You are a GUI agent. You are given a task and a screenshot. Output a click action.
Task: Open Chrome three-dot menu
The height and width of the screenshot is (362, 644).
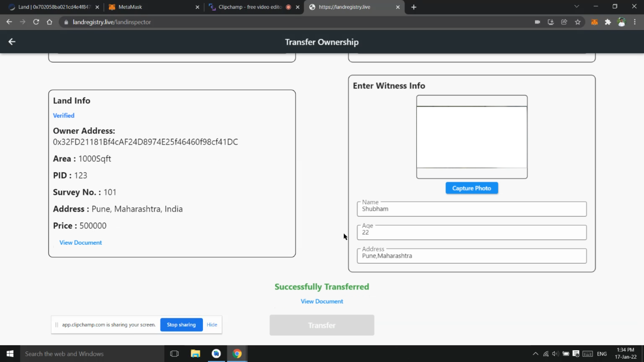click(635, 22)
